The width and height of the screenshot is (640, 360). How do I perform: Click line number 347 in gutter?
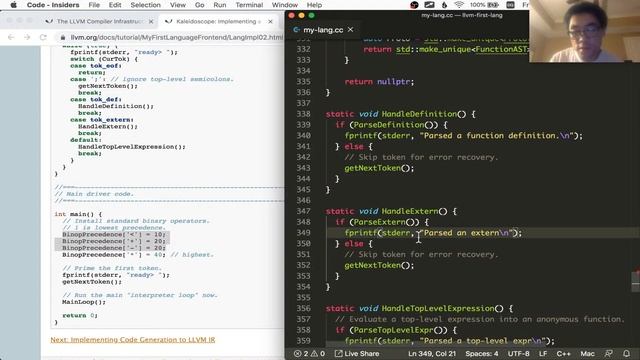coord(303,211)
